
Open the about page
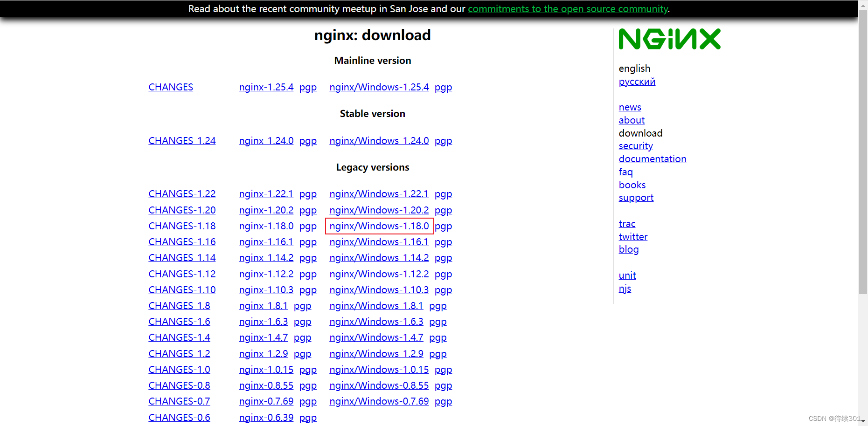click(x=632, y=120)
